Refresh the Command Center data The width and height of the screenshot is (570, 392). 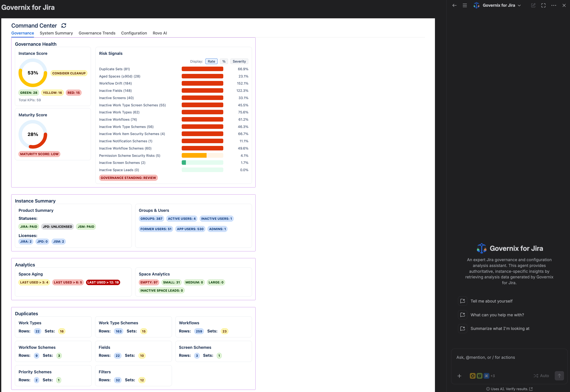click(x=64, y=26)
